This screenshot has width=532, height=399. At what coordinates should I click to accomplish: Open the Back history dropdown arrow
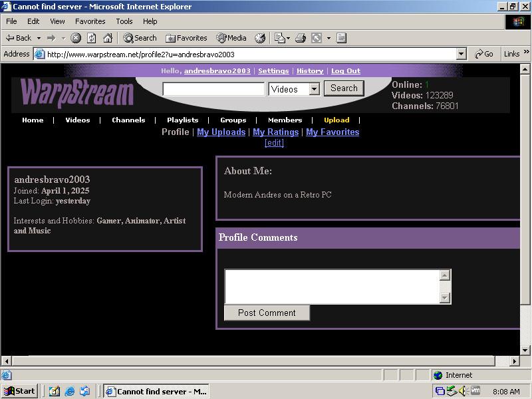coord(39,38)
